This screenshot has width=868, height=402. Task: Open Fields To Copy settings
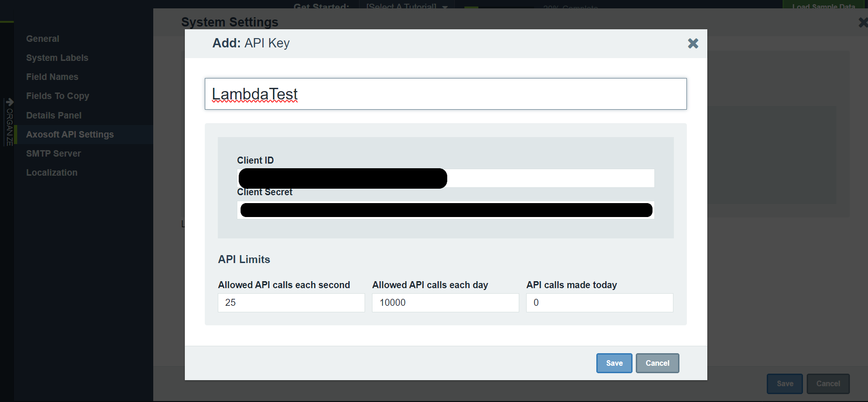(58, 96)
